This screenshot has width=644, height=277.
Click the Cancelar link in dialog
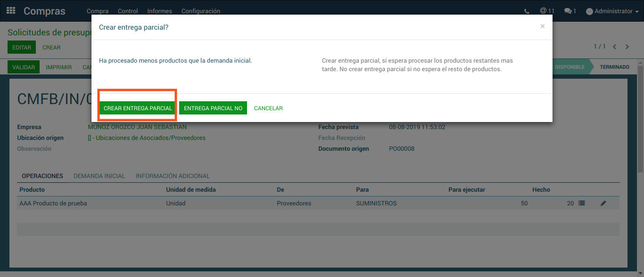[x=268, y=108]
